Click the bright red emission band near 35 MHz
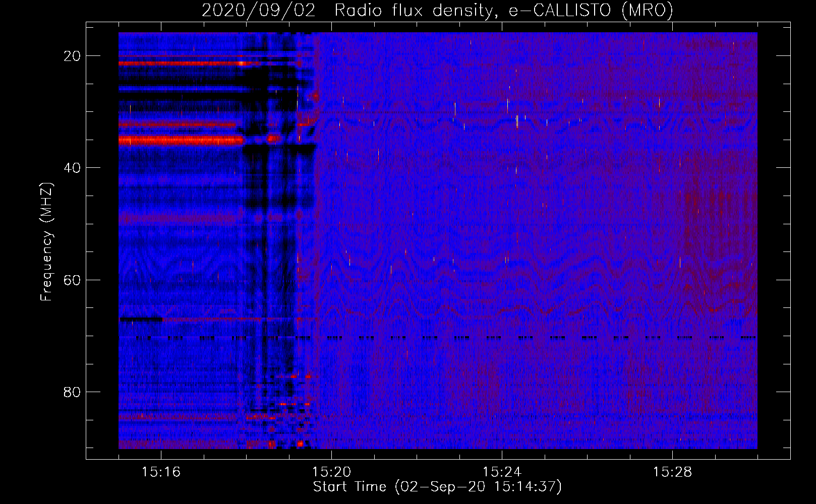This screenshot has width=816, height=504. [181, 141]
